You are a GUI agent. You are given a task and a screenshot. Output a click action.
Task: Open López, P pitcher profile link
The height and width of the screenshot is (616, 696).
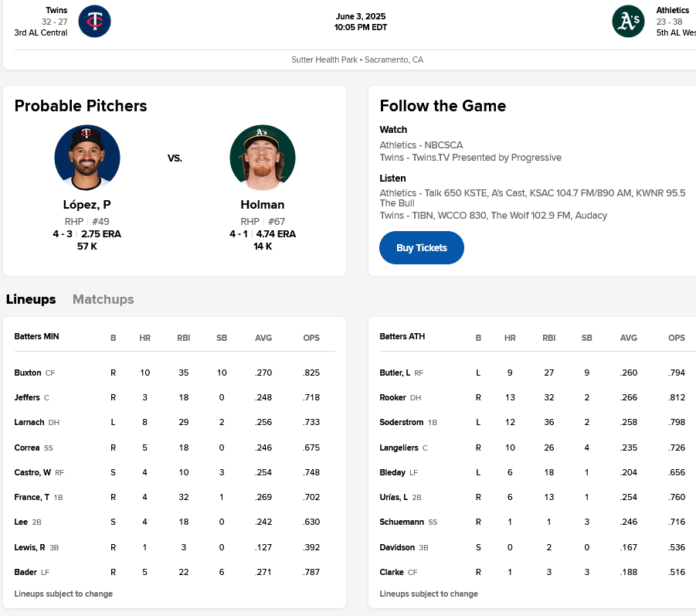[x=87, y=205]
